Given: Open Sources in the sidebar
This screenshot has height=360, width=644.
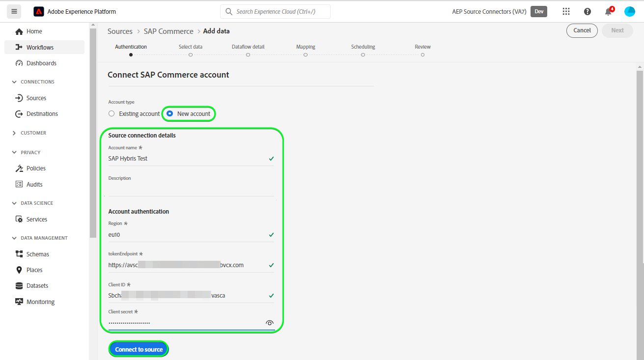Looking at the screenshot, I should (36, 98).
